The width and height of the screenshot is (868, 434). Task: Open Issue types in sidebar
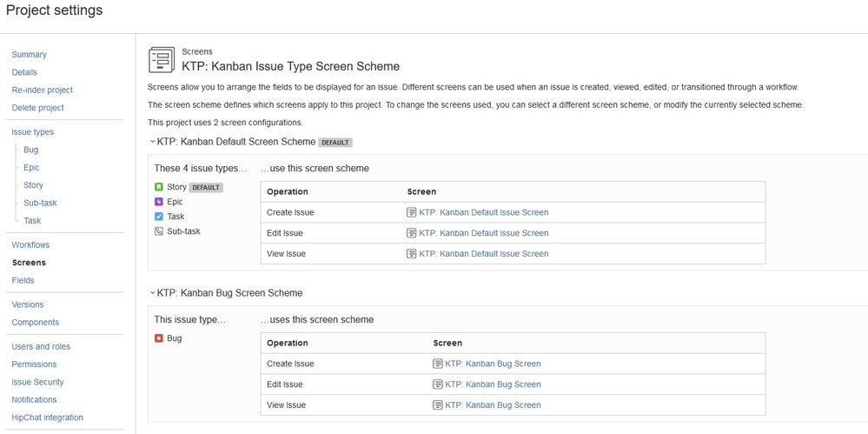click(x=33, y=132)
